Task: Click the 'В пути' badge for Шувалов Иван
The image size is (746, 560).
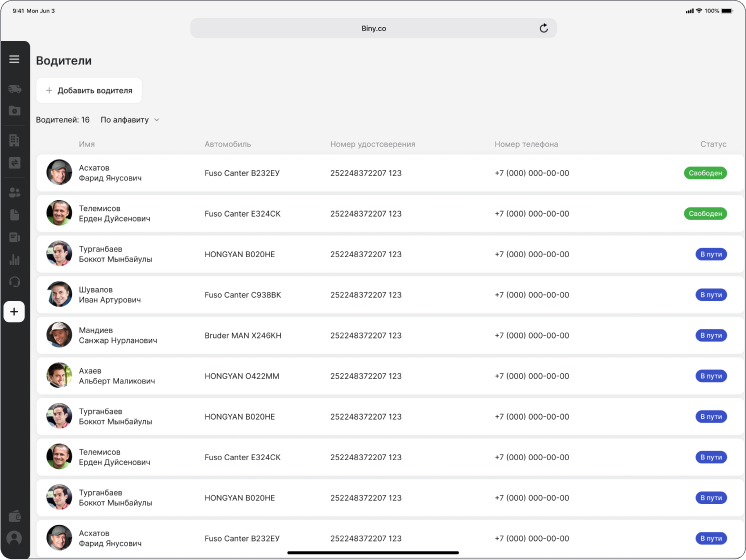Action: click(x=711, y=295)
